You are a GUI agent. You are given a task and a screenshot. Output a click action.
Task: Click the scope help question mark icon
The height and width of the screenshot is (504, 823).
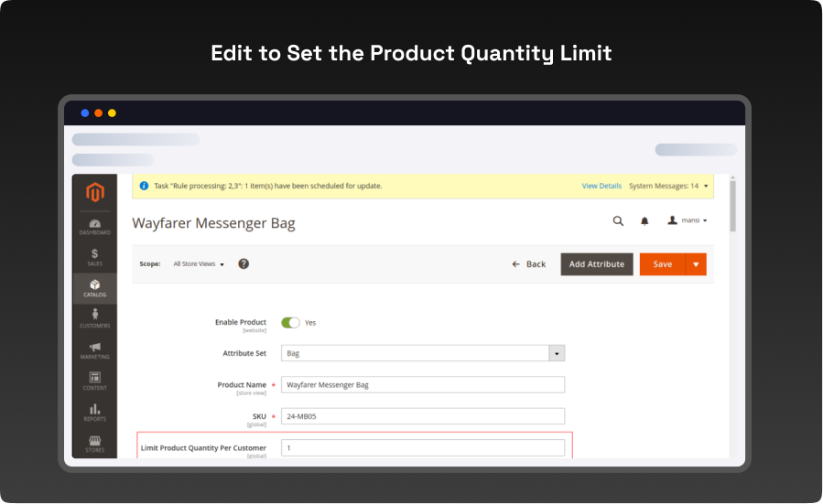coord(244,263)
